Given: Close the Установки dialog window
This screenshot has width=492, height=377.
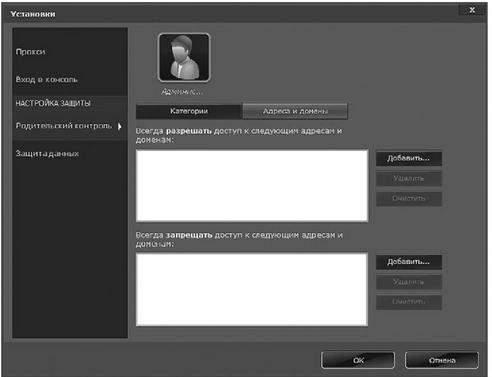Looking at the screenshot, I should (x=472, y=10).
